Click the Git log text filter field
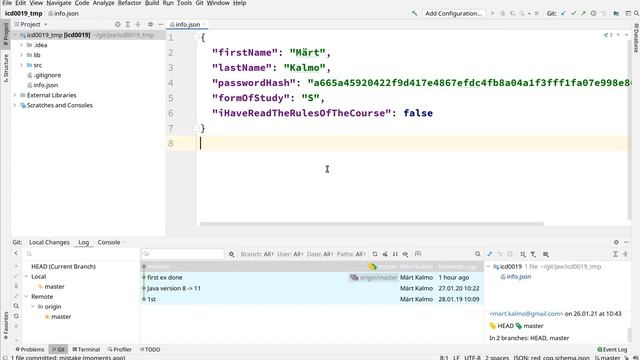This screenshot has height=360, width=640. click(x=183, y=254)
